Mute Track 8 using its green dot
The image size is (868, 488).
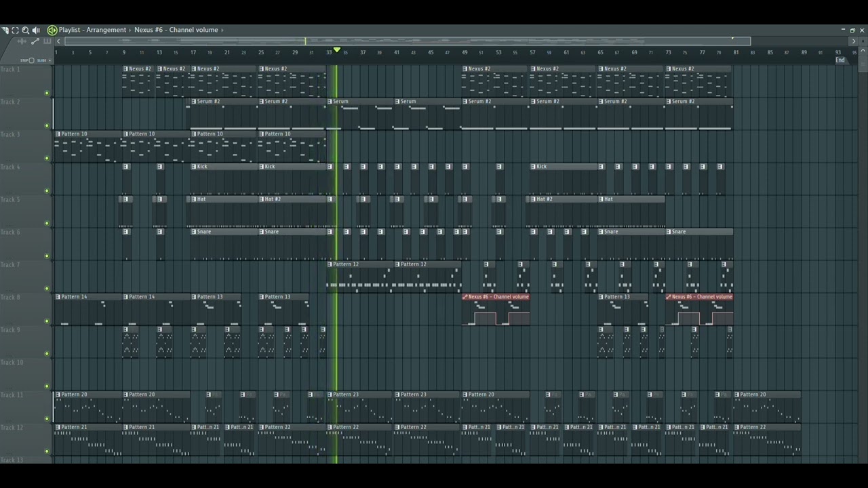click(x=47, y=321)
